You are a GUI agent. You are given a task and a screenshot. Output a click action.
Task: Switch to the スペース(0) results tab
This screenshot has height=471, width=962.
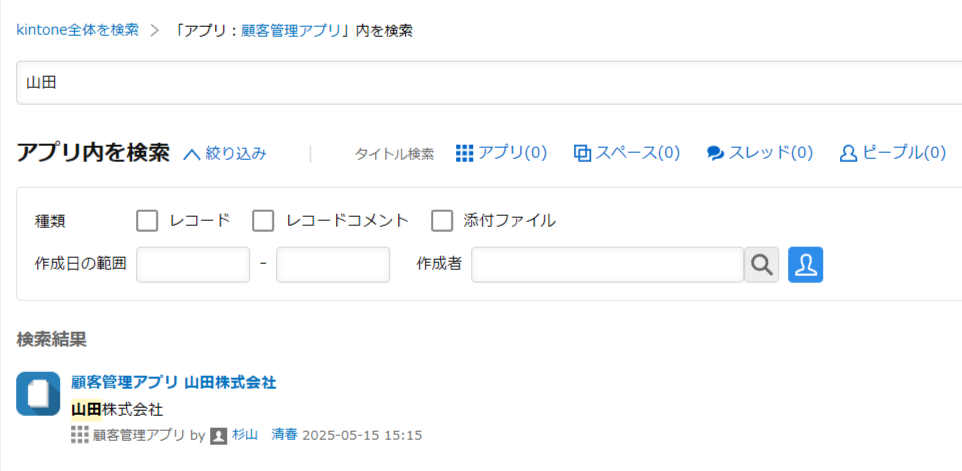(627, 153)
